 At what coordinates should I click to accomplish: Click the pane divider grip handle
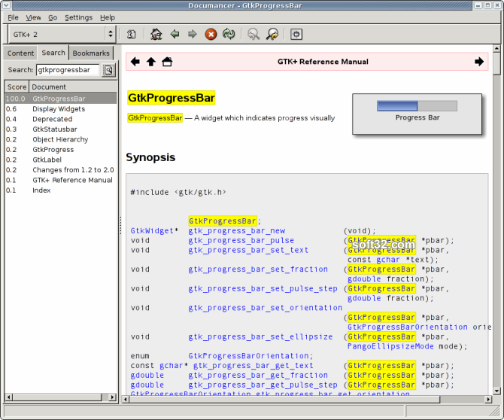[x=120, y=225]
